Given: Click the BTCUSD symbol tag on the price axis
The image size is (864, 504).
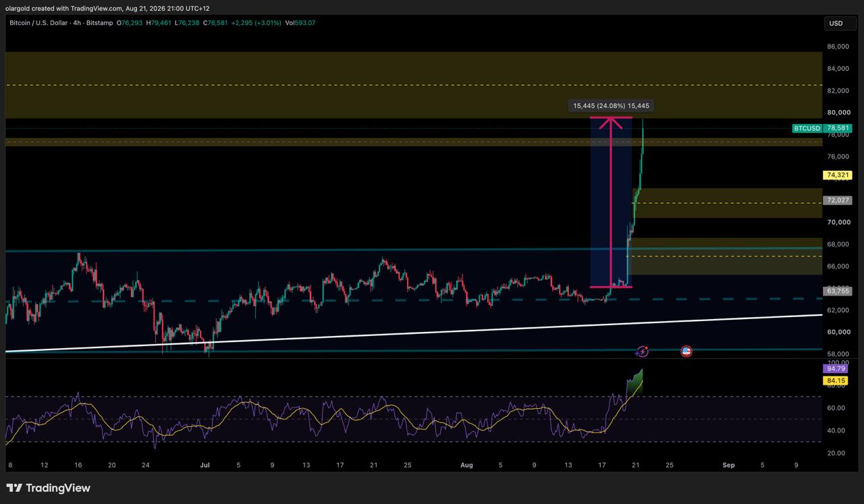Looking at the screenshot, I should coord(807,128).
